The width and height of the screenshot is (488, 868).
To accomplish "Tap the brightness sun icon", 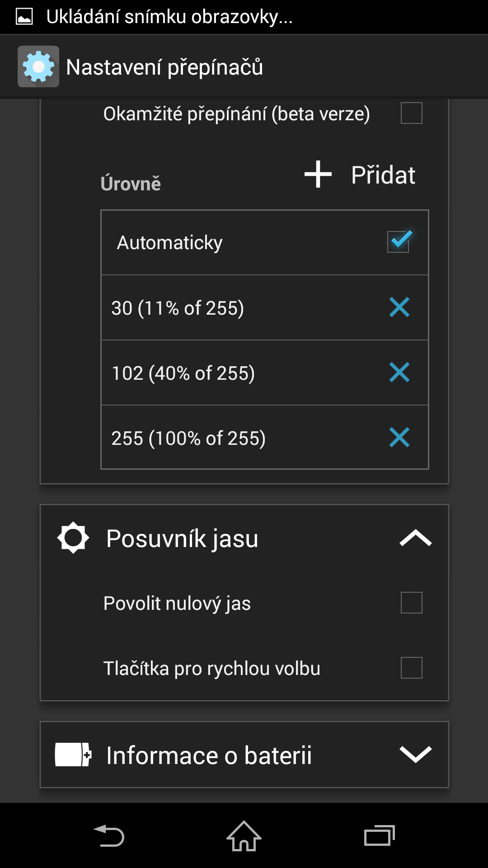I will click(x=73, y=538).
